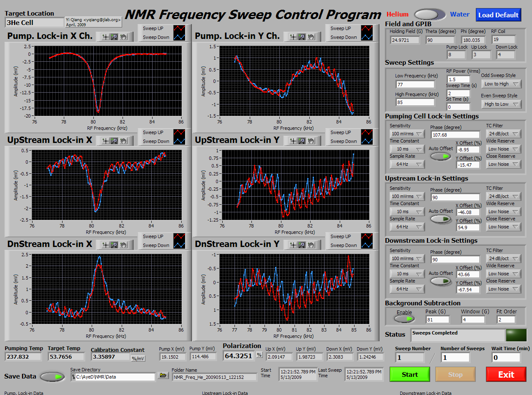
Task: Open Downstream Sample Rate dropdown
Action: pos(407,289)
